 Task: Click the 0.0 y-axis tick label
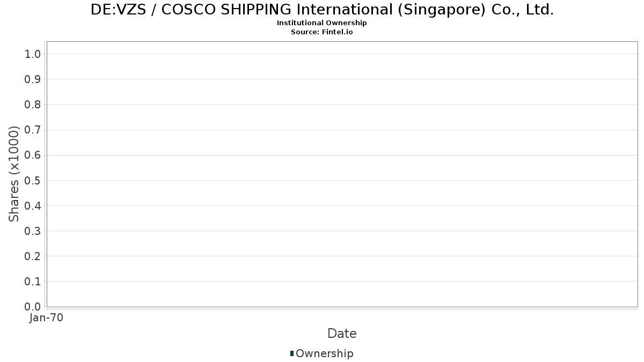pyautogui.click(x=33, y=307)
